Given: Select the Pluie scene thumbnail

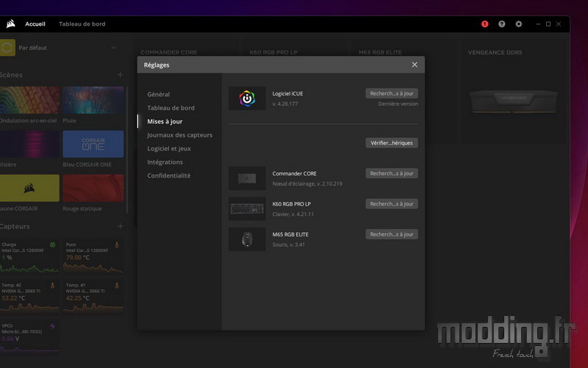Looking at the screenshot, I should pos(93,100).
